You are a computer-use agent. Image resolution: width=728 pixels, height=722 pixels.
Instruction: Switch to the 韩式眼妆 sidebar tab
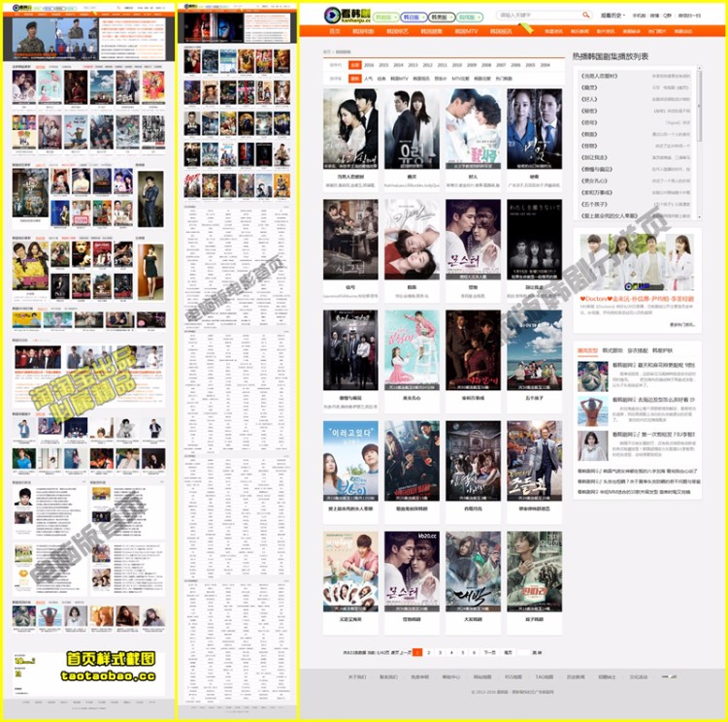[x=612, y=350]
